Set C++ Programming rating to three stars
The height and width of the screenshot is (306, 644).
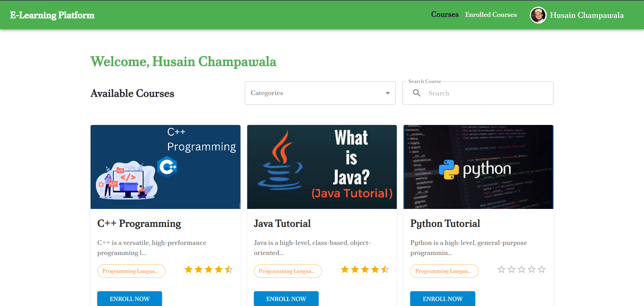(x=208, y=269)
